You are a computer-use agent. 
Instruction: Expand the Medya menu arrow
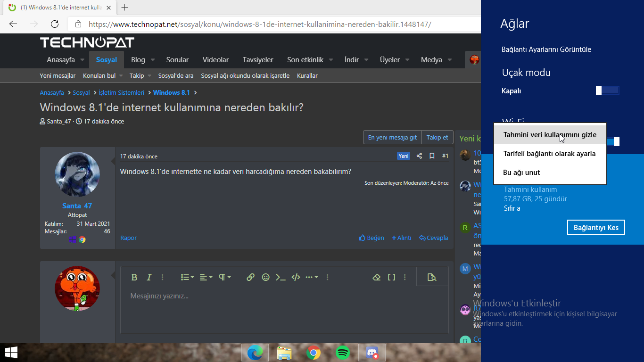pos(449,60)
